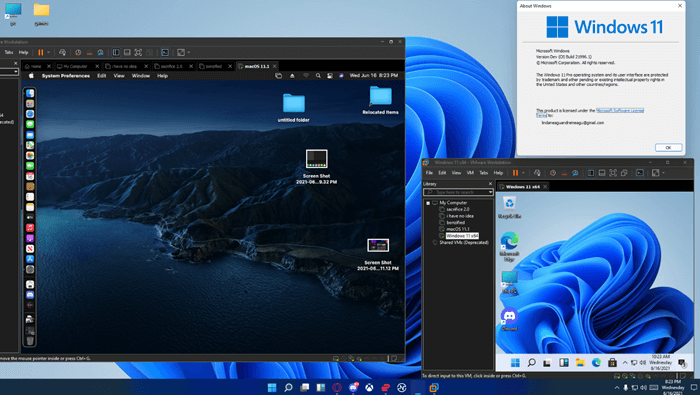700x395 pixels.
Task: Select macOS 11.1 in library tree
Action: pos(458,229)
